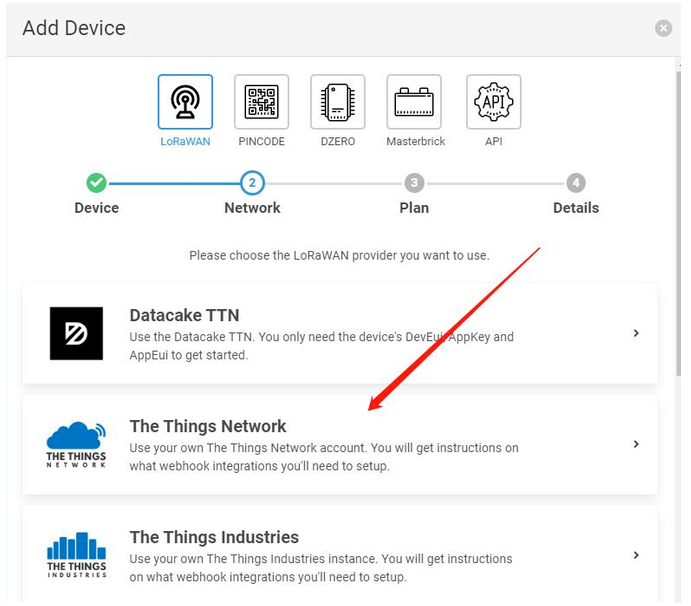
Task: Click the API label text
Action: click(x=494, y=141)
